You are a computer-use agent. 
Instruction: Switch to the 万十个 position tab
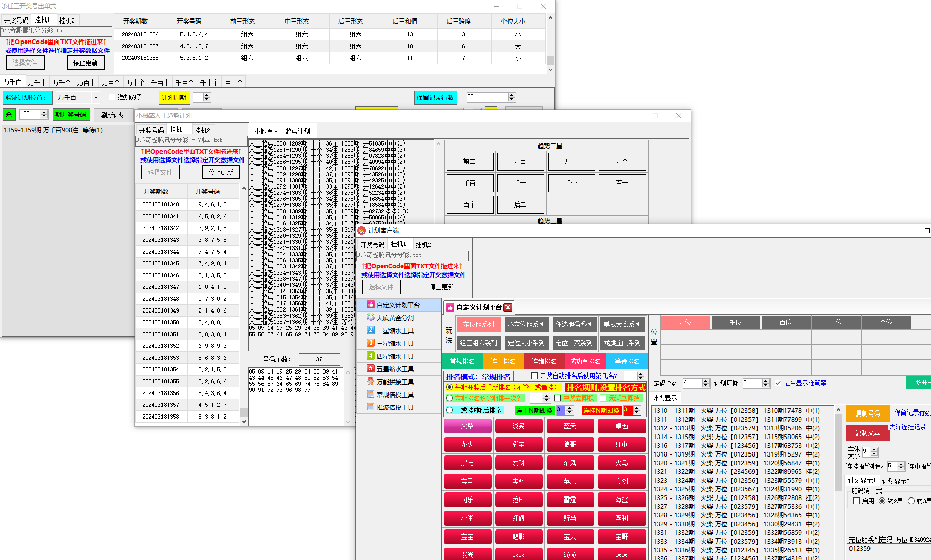[62, 82]
